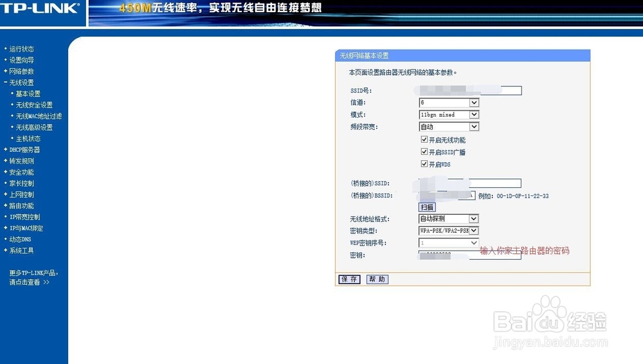Viewport: 643px width, 364px height.
Task: Expand the 上网控制 menu
Action: click(21, 194)
